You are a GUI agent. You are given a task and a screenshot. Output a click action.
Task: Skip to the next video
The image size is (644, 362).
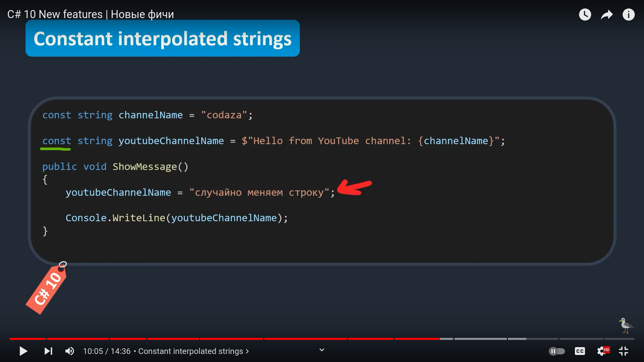tap(48, 351)
